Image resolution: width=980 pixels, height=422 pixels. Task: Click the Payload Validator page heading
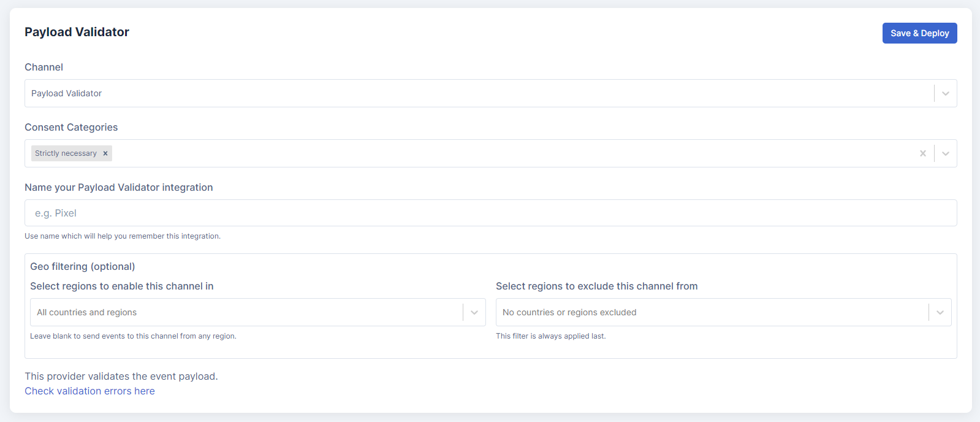[x=77, y=32]
